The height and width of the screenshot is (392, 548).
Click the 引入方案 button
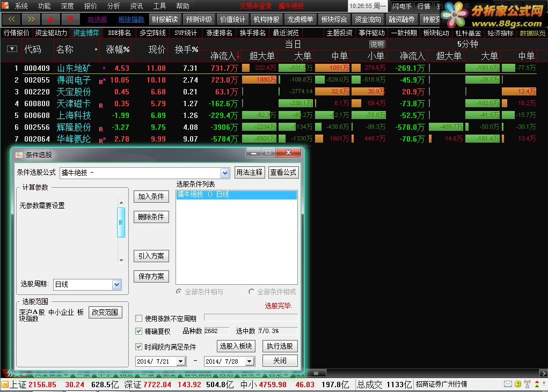(151, 256)
